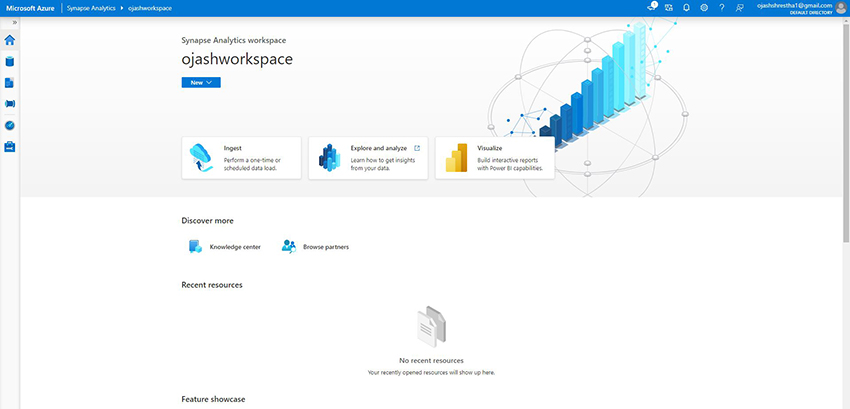The height and width of the screenshot is (409, 850).
Task: Click the feedback icon
Action: click(x=739, y=8)
